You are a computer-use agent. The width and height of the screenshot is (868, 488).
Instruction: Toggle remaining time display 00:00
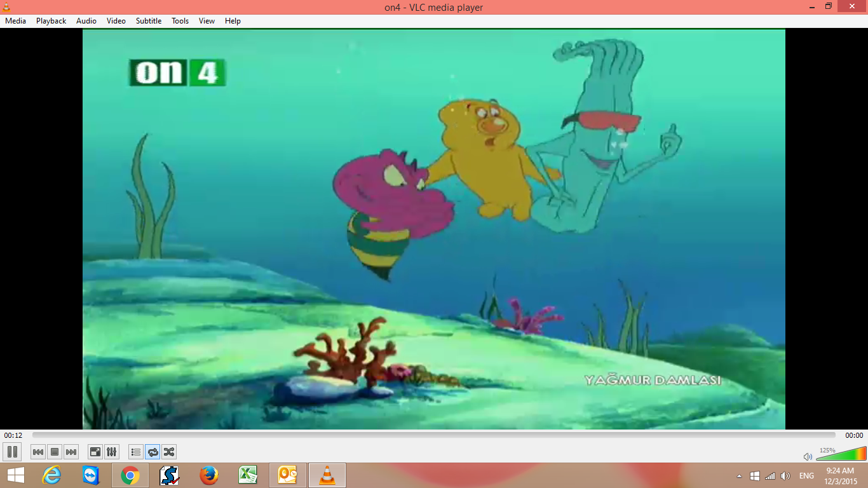[x=854, y=435]
